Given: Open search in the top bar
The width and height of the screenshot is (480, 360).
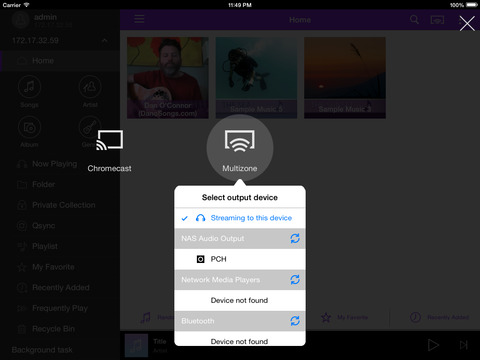Looking at the screenshot, I should (x=414, y=20).
